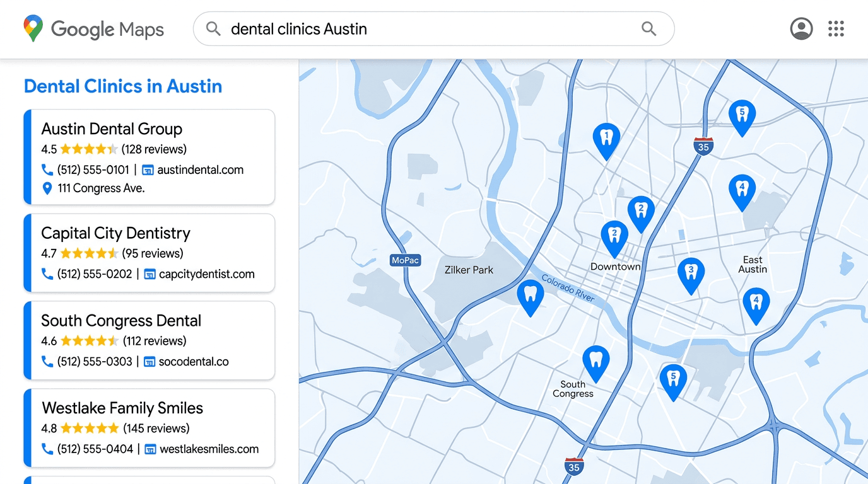Click website icon next to westlakesmiles.com
Viewport: 868px width, 484px height.
150,450
